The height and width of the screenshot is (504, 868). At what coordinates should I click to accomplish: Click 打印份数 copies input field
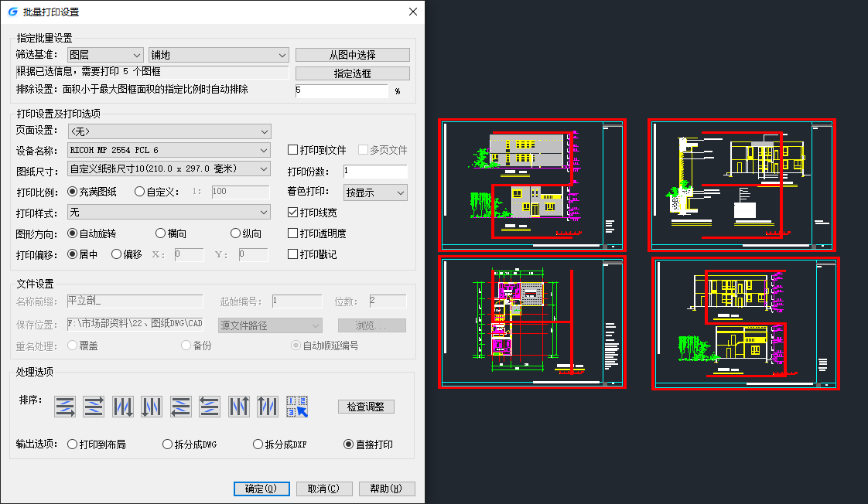(x=375, y=172)
